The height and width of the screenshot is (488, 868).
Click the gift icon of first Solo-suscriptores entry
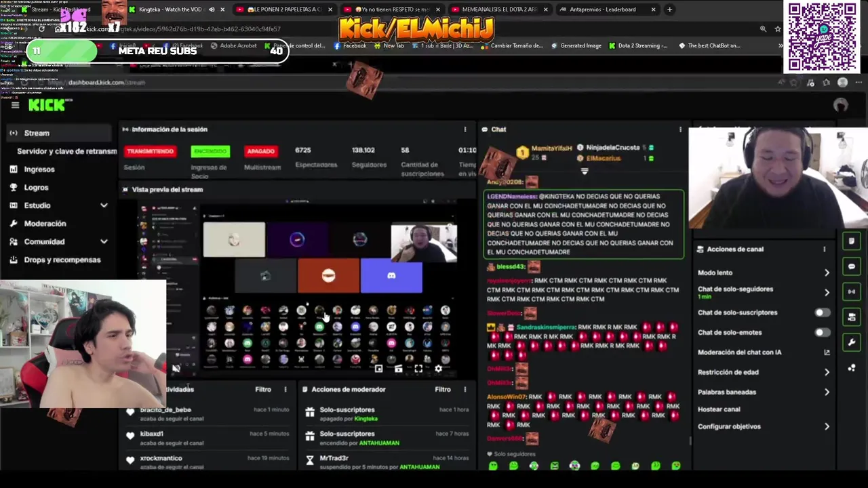pos(310,412)
